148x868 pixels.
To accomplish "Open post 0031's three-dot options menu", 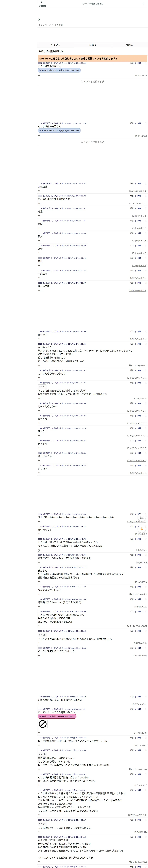I will click(x=146, y=697).
